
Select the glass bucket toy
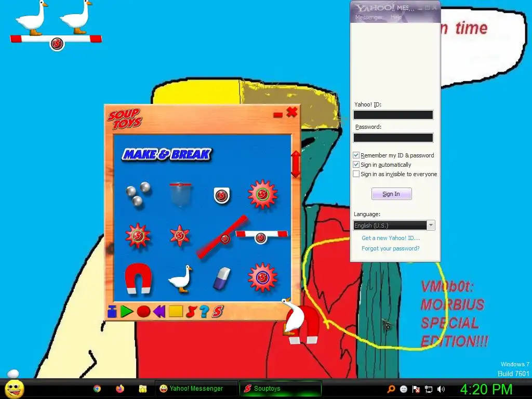click(x=180, y=194)
